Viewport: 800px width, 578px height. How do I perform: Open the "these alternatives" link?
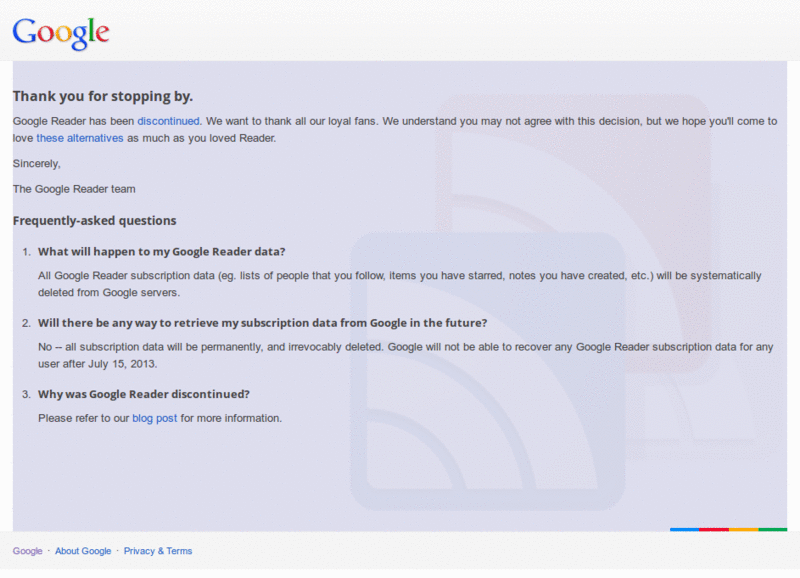(80, 138)
